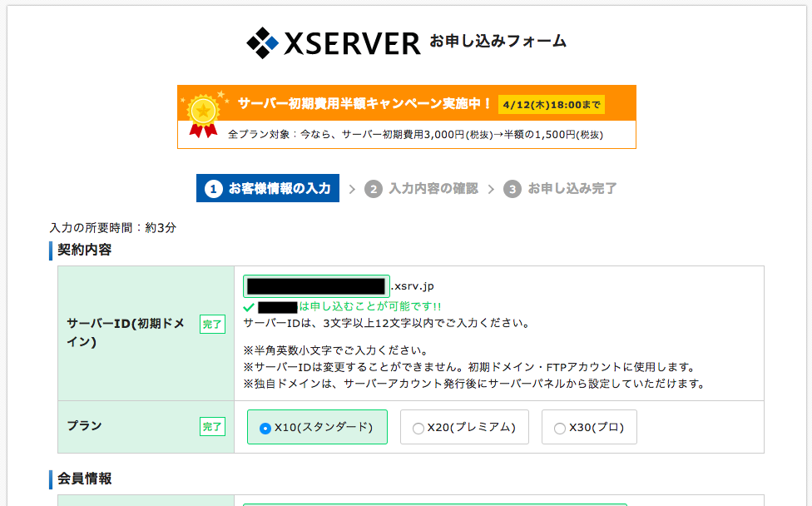Select the X20(プレミアム) plan radio button
Viewport: 812px width, 506px height.
pos(418,429)
